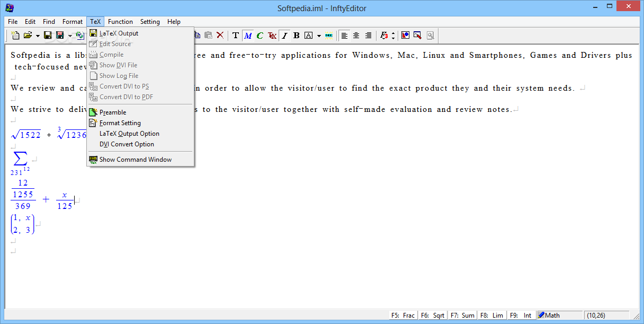Toggle italic formatting
Image resolution: width=644 pixels, height=324 pixels.
click(284, 36)
